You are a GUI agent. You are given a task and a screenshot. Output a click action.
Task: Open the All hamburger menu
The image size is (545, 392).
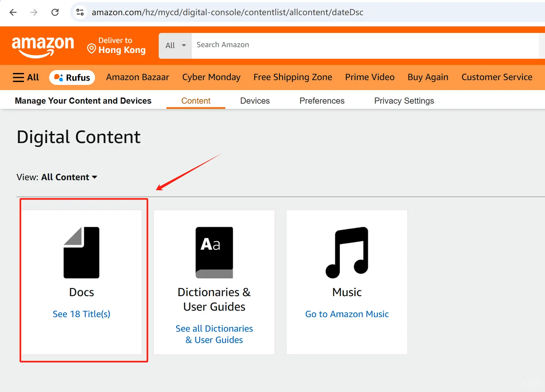(26, 77)
